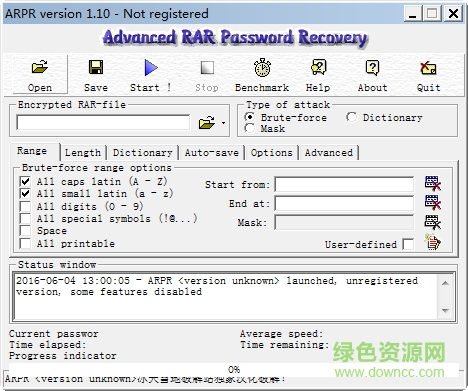Screen dimensions: 468x391
Task: Open Help from the toolbar
Action: [318, 75]
